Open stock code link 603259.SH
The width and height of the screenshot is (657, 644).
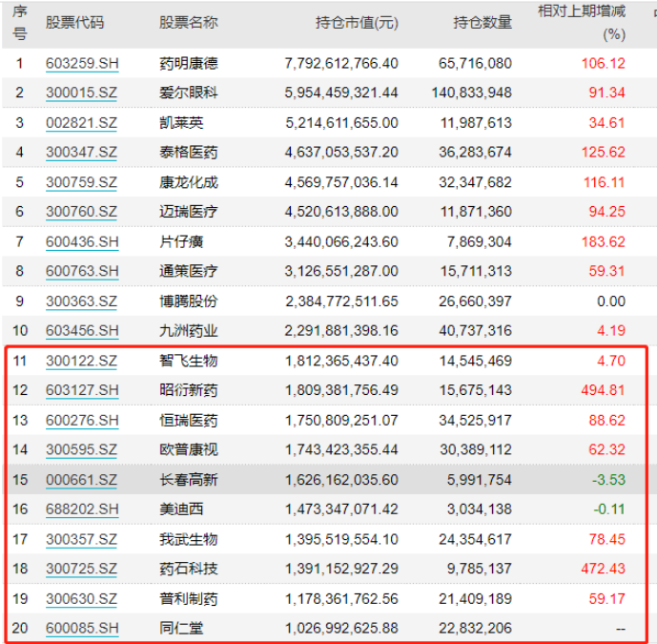pos(82,63)
